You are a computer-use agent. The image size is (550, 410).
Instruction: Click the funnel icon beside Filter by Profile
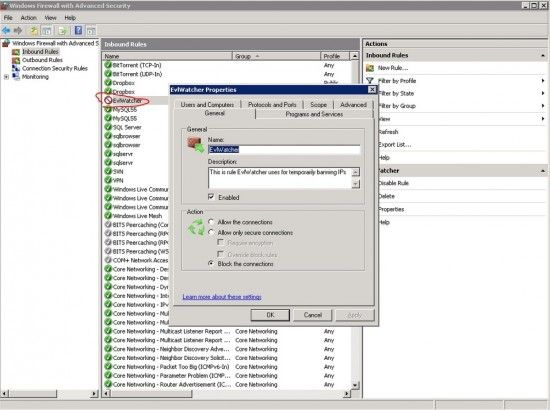[370, 81]
